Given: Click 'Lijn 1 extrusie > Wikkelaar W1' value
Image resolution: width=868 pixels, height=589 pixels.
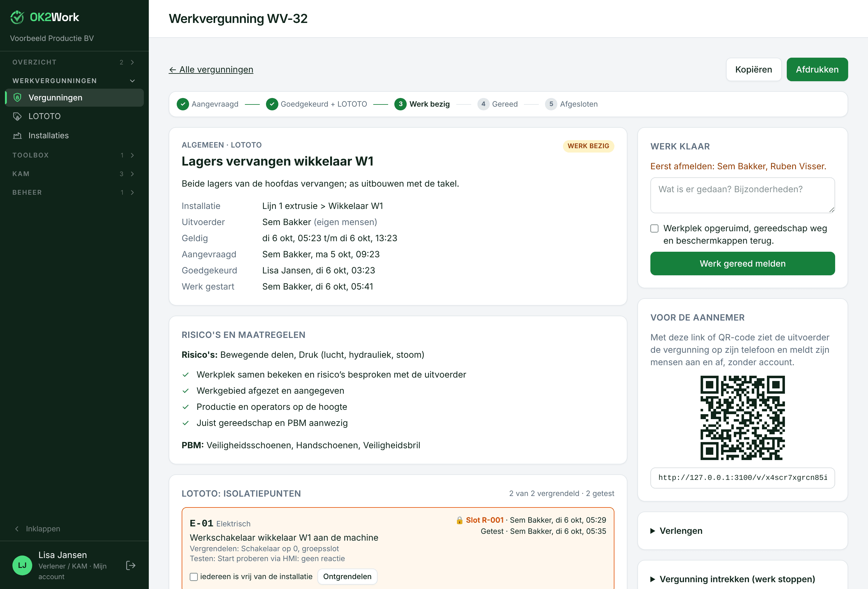Looking at the screenshot, I should 322,206.
